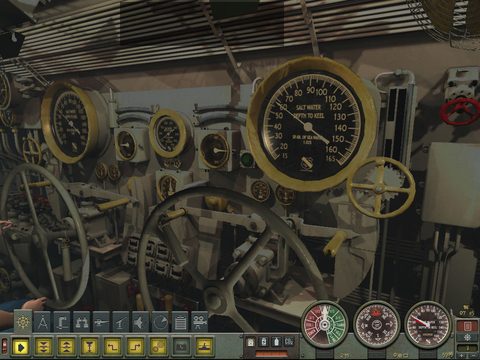The width and height of the screenshot is (480, 360).
Task: Open the binoculars bridge view icon
Action: click(x=82, y=322)
